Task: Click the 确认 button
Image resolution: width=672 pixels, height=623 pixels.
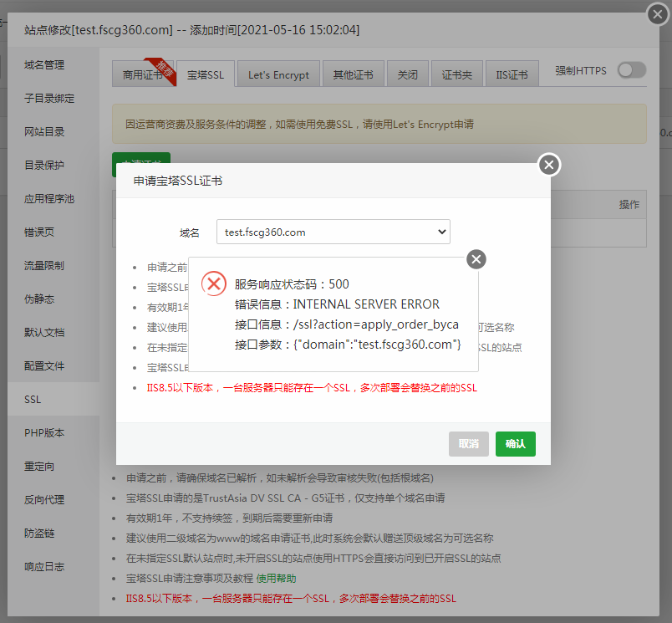Action: [516, 444]
